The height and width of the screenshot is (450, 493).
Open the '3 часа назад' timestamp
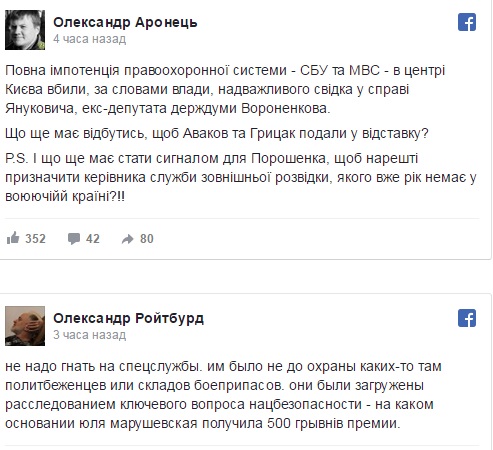[x=90, y=335]
